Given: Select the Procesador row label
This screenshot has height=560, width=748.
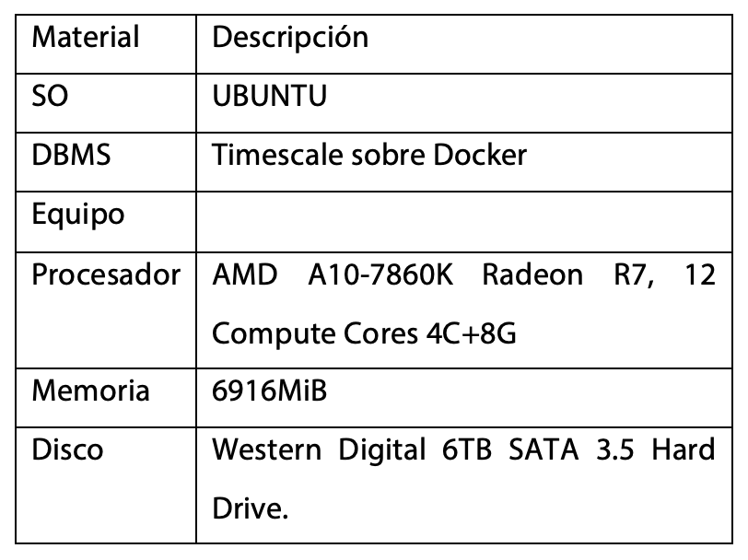Looking at the screenshot, I should click(x=106, y=274).
